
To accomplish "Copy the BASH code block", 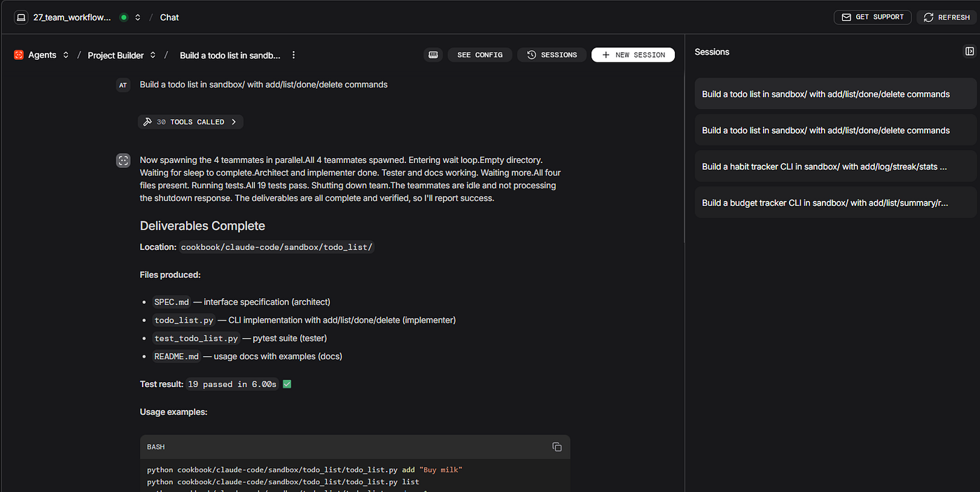I will tap(556, 447).
